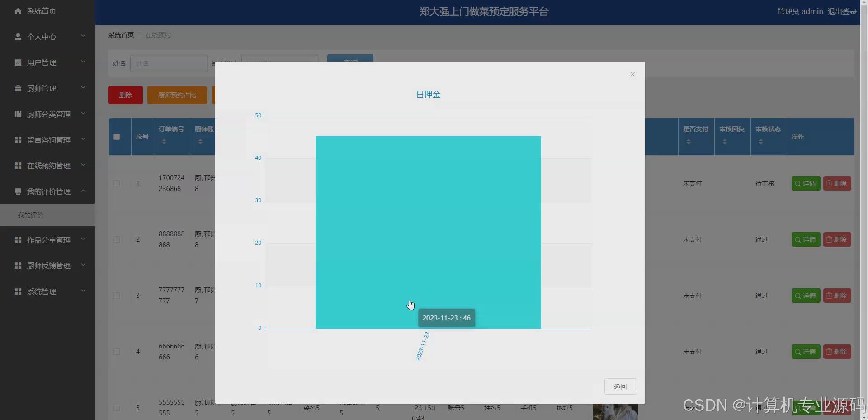Check the row 1 checkbox
868x420 pixels.
[117, 183]
